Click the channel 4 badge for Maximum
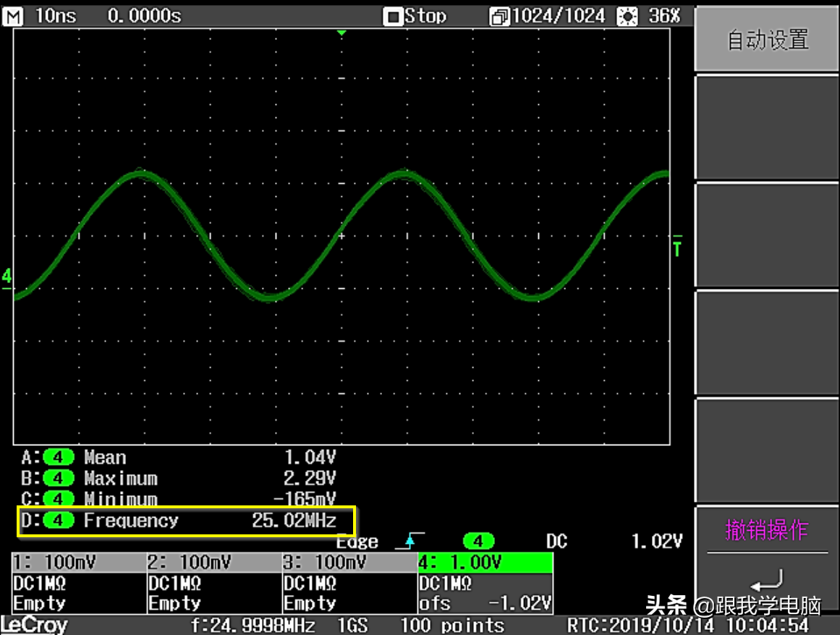Screen dimensions: 840x635 [59, 478]
